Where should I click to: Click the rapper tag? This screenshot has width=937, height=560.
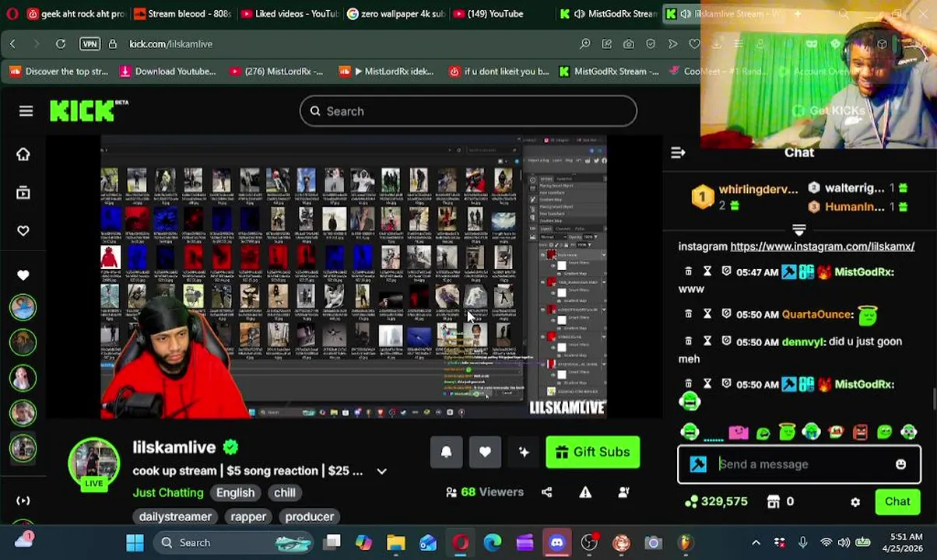pyautogui.click(x=248, y=516)
